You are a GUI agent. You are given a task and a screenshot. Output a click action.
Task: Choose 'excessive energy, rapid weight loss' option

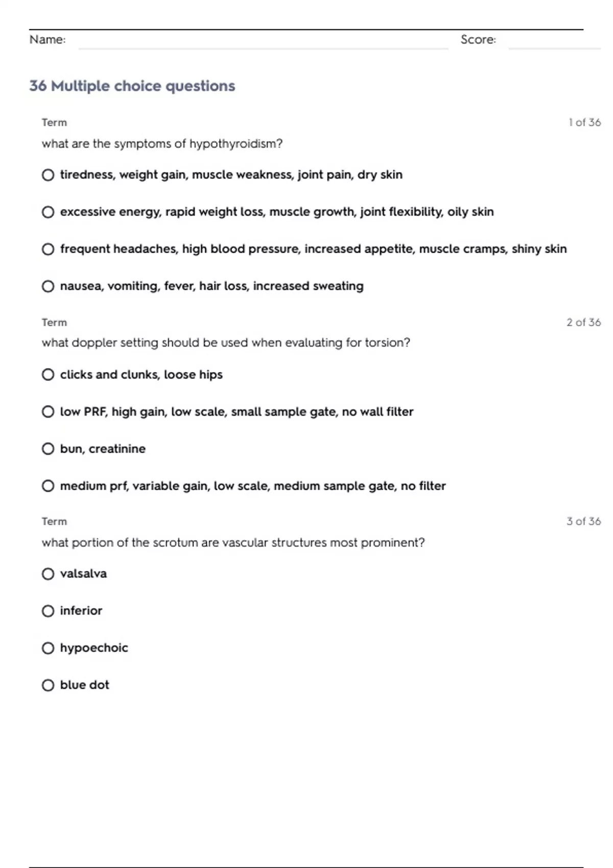click(48, 212)
